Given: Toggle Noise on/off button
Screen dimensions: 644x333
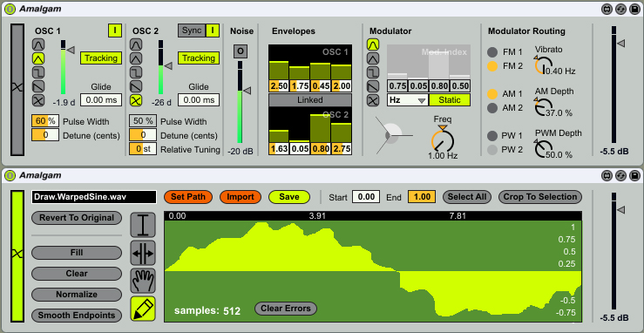Looking at the screenshot, I should pyautogui.click(x=241, y=51).
